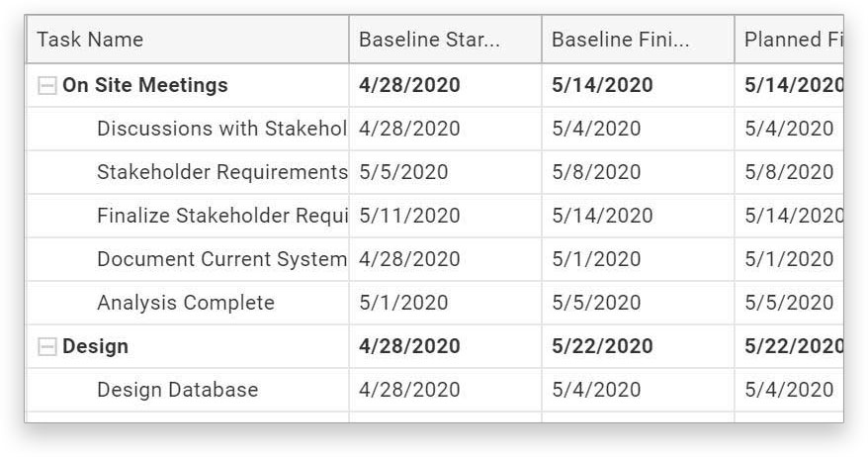Click Stakeholder Requirements baseline start 5/5/2020
Viewport: 868px width, 457px height.
[403, 172]
